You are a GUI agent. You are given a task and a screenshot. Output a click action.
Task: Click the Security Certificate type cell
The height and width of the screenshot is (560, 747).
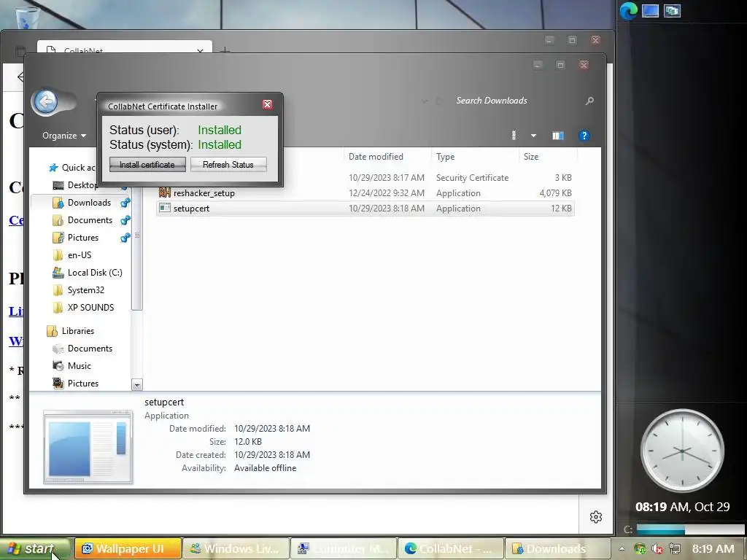pyautogui.click(x=472, y=178)
